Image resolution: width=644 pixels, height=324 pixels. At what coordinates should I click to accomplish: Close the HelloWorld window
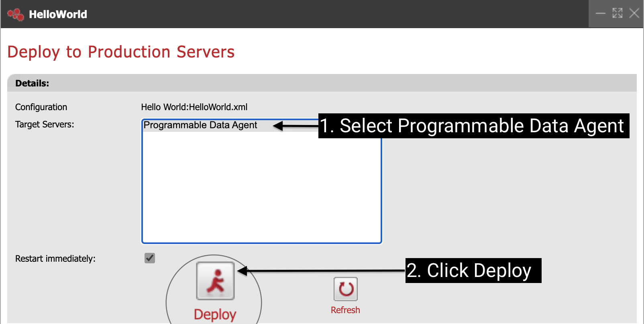click(x=634, y=14)
